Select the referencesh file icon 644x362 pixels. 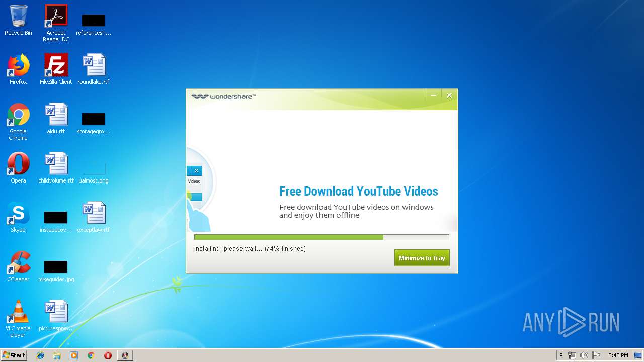[94, 25]
